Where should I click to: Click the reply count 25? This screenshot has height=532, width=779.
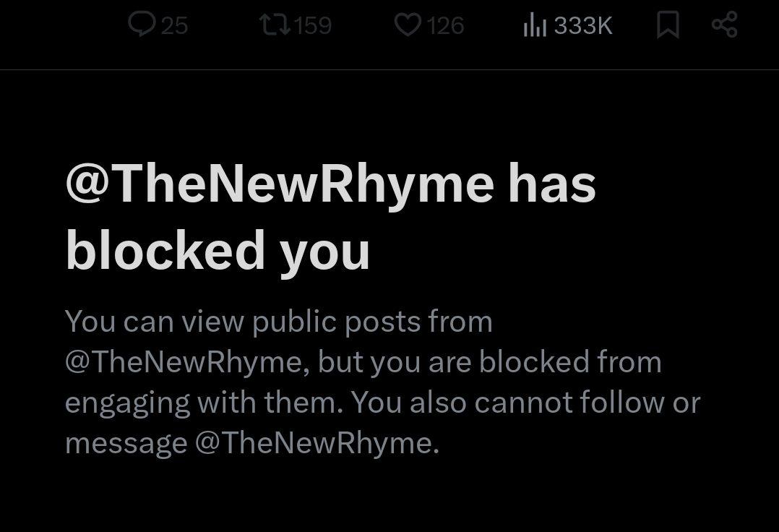tap(174, 26)
